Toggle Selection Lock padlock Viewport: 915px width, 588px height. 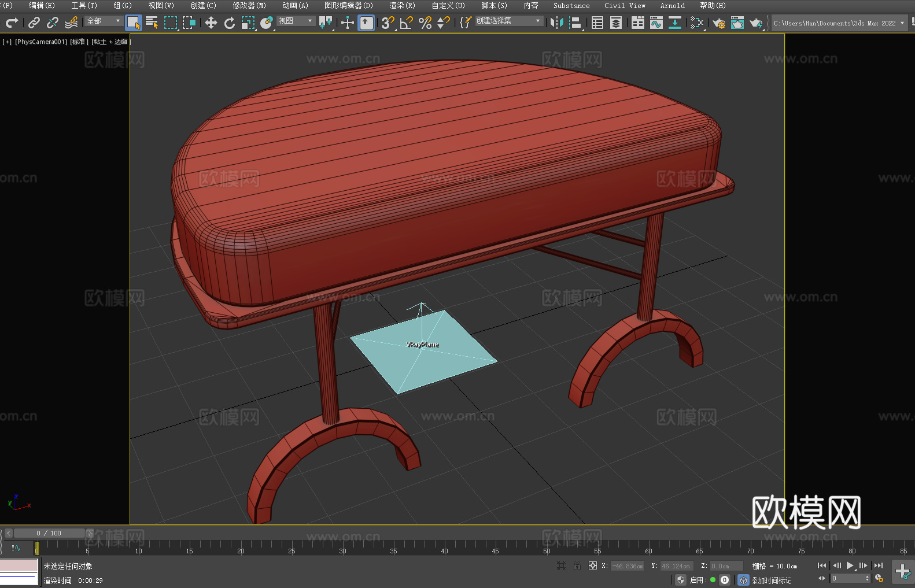point(577,565)
